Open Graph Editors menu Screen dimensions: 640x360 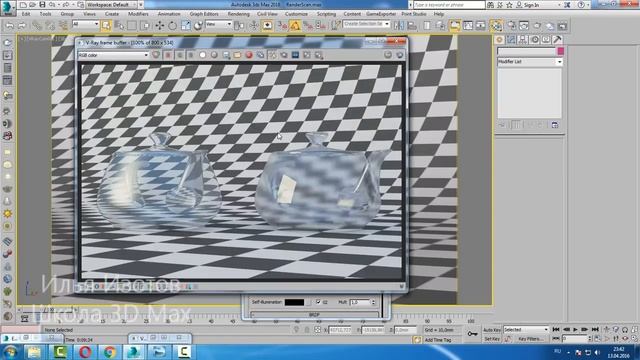(x=204, y=14)
